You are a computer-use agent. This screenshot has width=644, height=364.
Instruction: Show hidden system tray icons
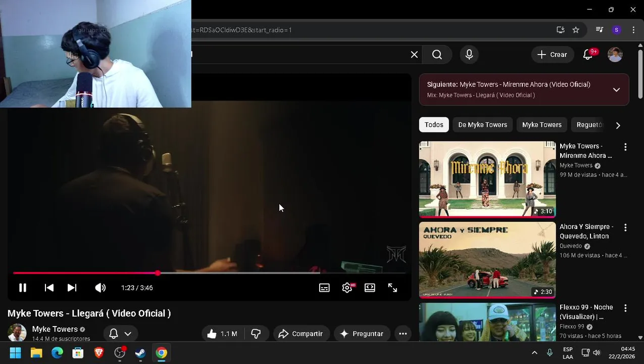534,353
